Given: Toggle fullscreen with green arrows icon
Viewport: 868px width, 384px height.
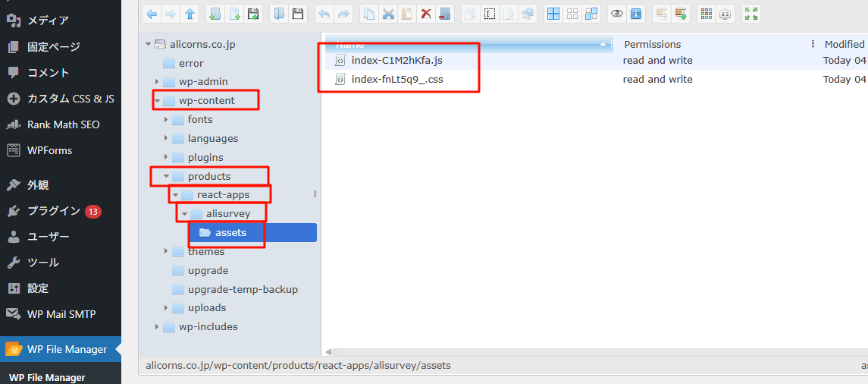Looking at the screenshot, I should click(x=751, y=13).
